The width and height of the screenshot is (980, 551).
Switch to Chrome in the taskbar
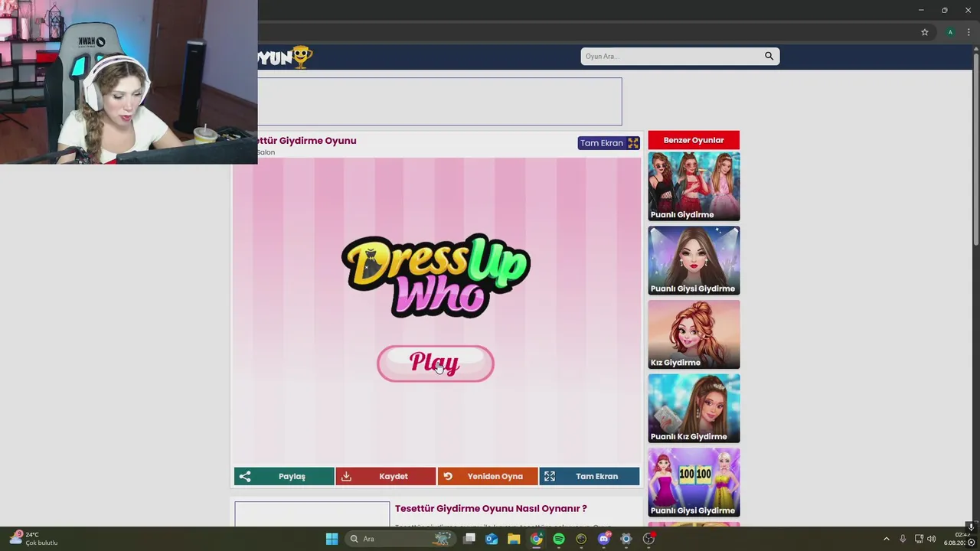click(x=537, y=539)
